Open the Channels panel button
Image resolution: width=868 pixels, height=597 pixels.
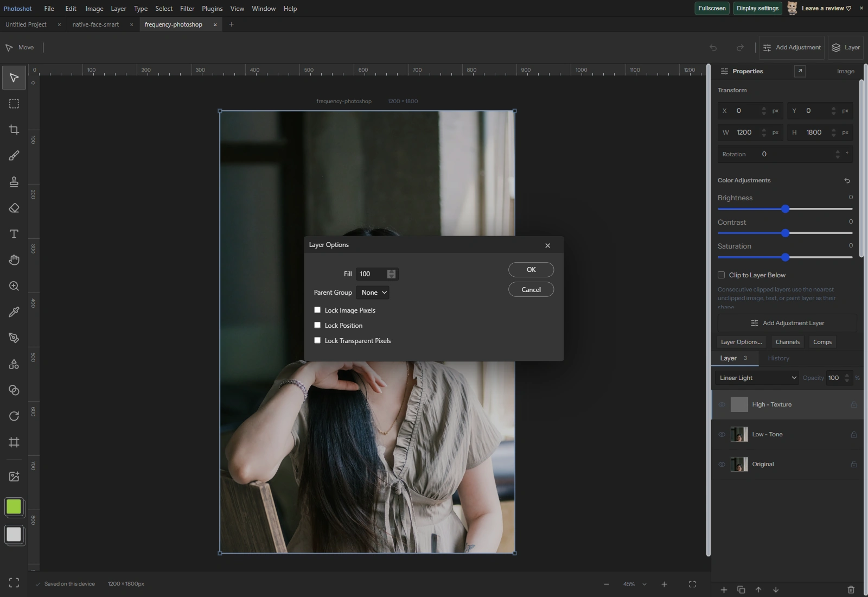(788, 342)
